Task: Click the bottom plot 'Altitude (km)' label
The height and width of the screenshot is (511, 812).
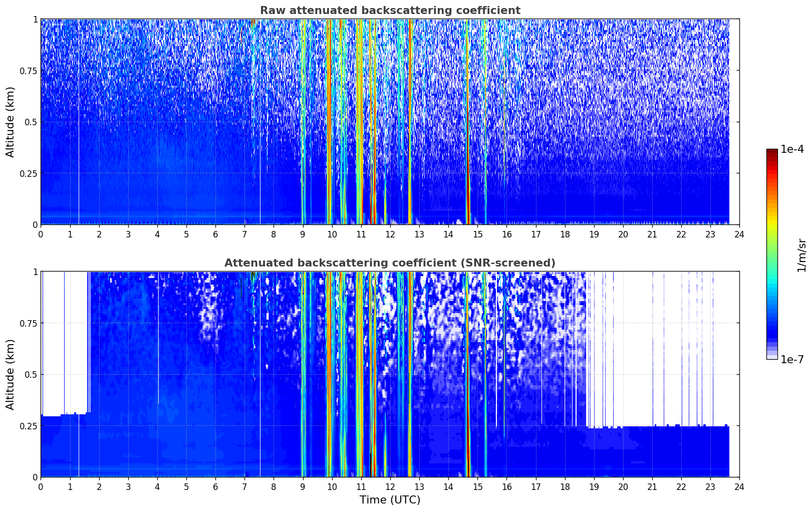Action: (11, 374)
